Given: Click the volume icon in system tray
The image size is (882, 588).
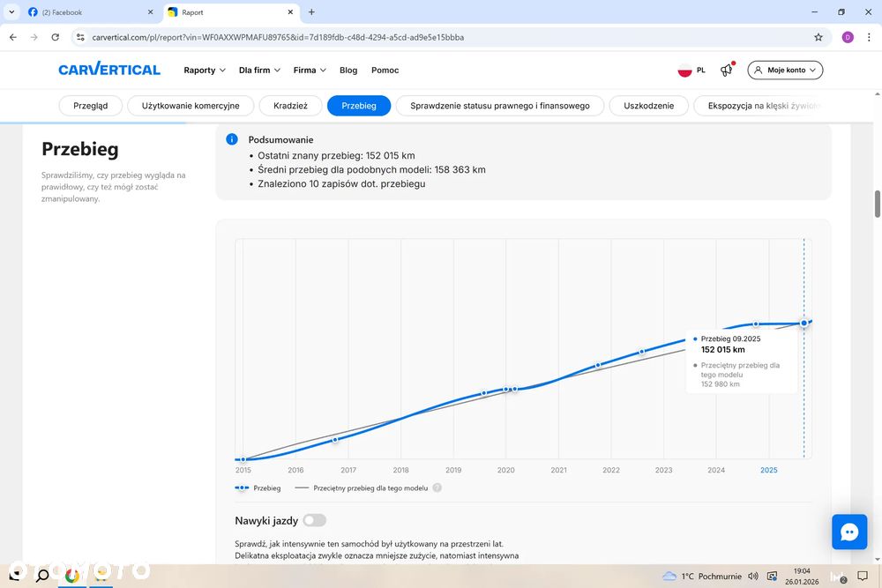Looking at the screenshot, I should (x=753, y=577).
